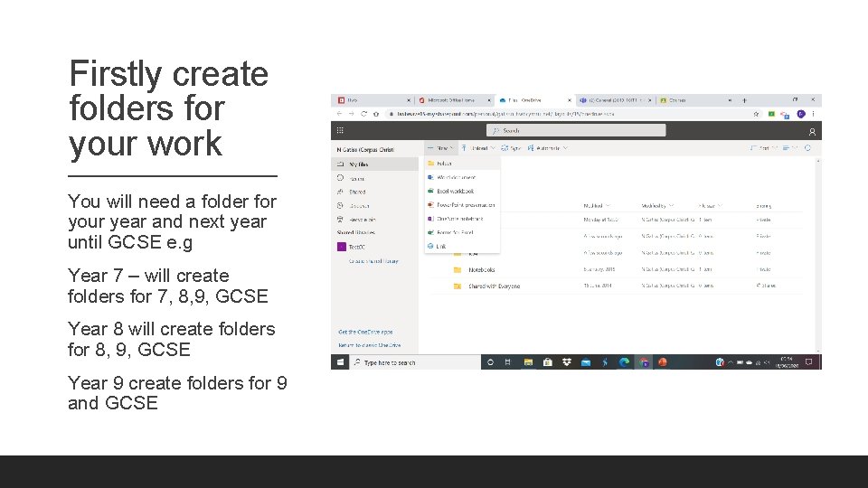Open the Windows Start menu

click(x=341, y=362)
